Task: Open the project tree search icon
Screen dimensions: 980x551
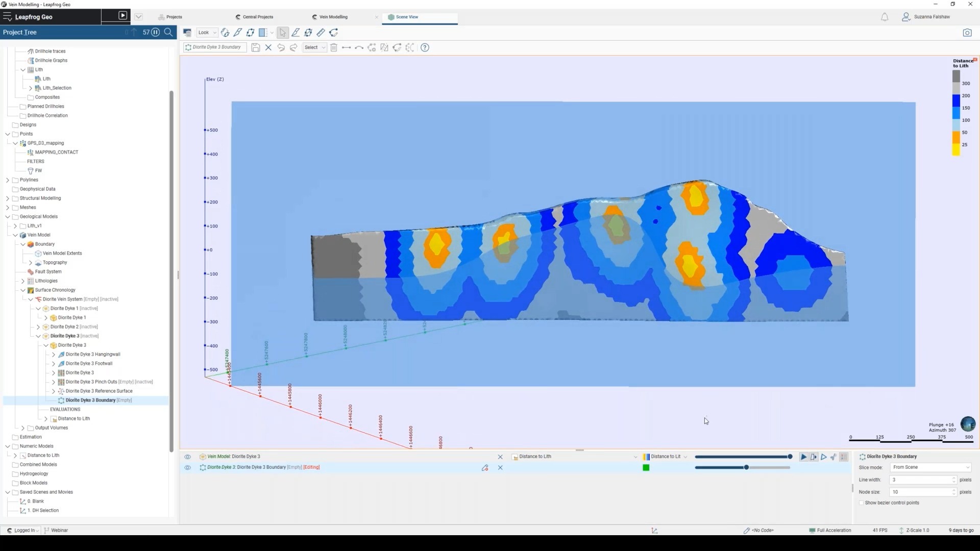Action: (x=168, y=32)
